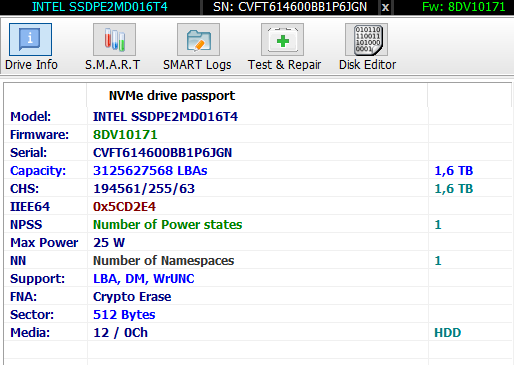Open the Drive Info panel icon

[30, 39]
